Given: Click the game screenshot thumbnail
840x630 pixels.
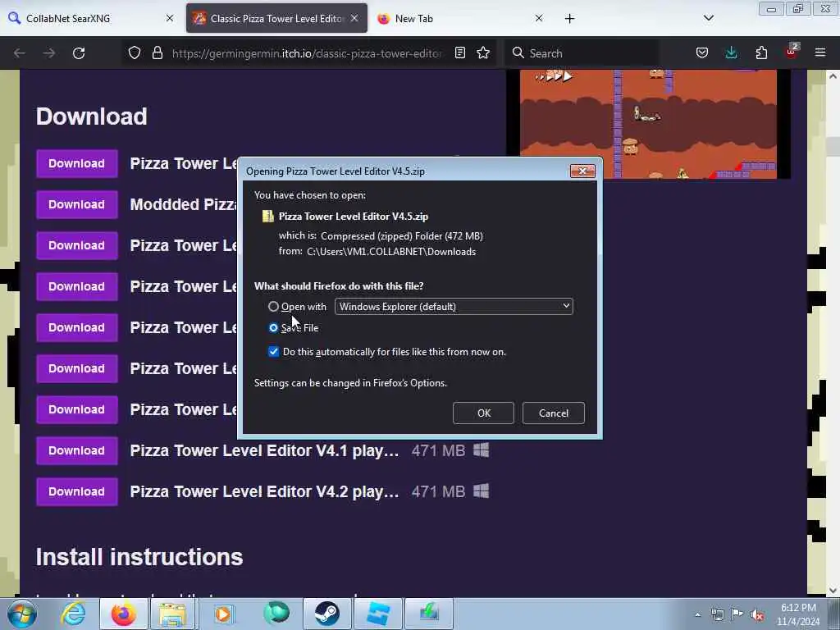Looking at the screenshot, I should click(x=648, y=125).
